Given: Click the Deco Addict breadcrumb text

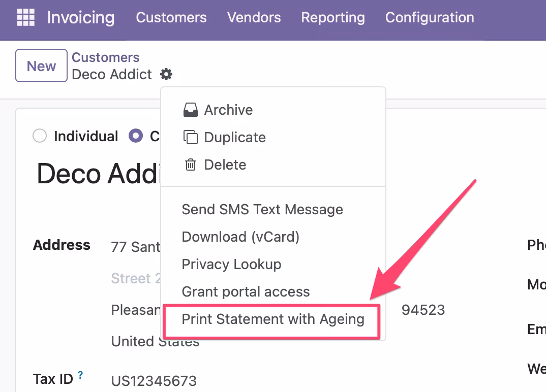Looking at the screenshot, I should pos(112,75).
